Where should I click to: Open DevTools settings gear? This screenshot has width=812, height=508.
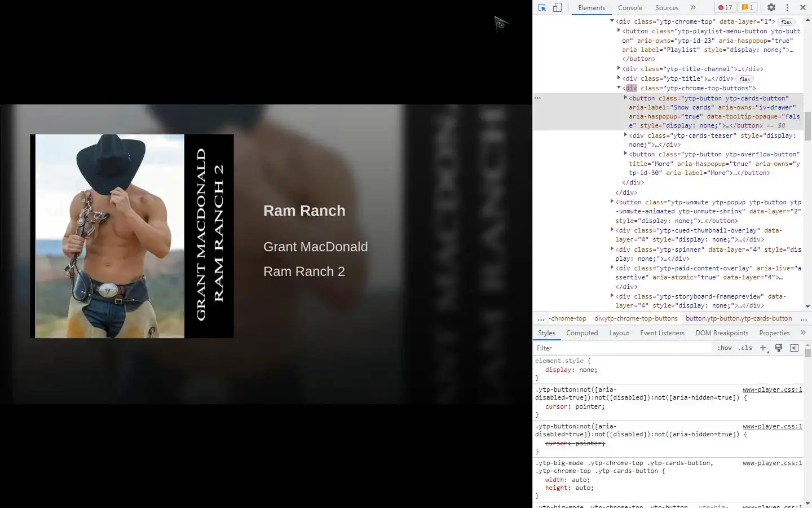point(771,7)
